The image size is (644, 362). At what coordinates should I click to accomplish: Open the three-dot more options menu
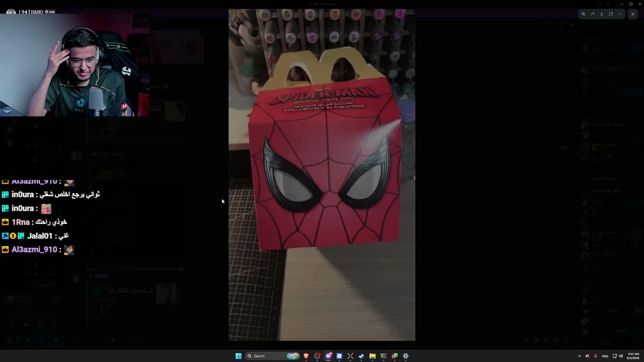tap(620, 14)
